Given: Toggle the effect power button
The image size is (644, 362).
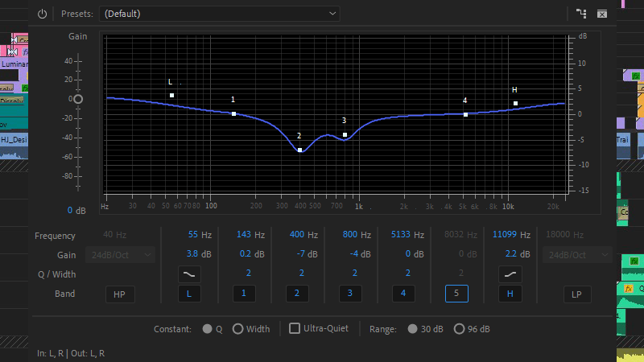Looking at the screenshot, I should point(43,14).
